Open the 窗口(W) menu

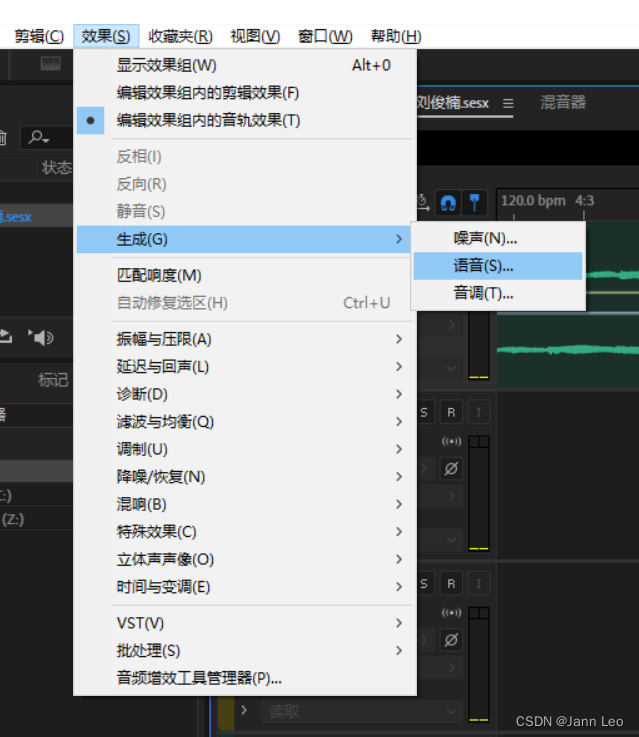[x=325, y=36]
